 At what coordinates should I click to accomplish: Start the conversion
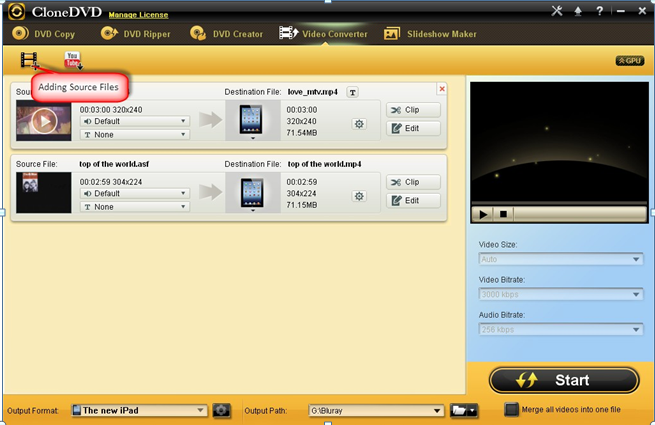(564, 380)
